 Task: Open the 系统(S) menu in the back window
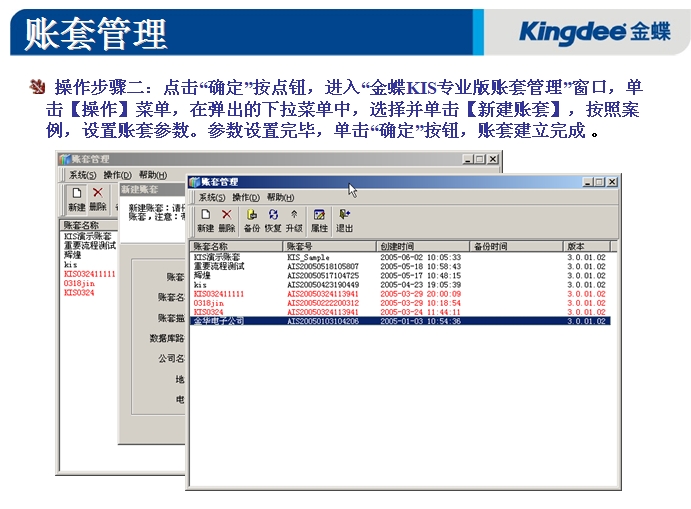click(x=82, y=175)
